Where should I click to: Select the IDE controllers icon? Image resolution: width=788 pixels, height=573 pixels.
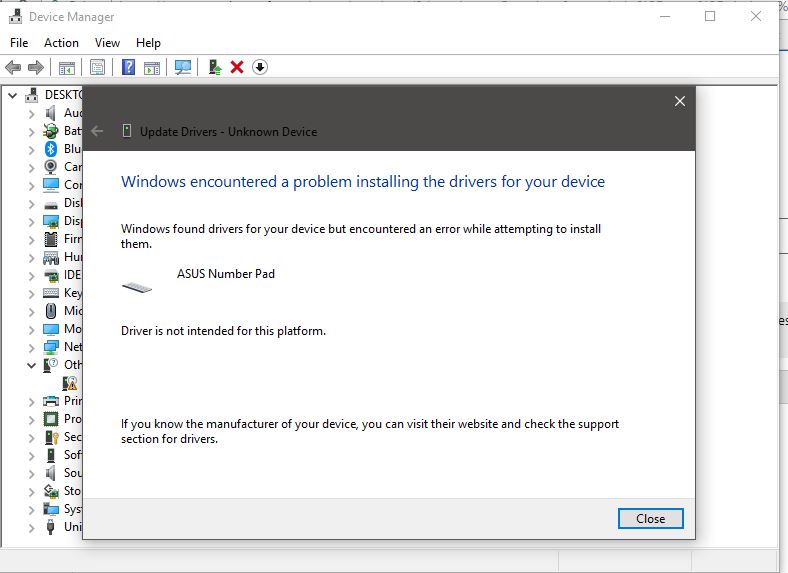(51, 275)
